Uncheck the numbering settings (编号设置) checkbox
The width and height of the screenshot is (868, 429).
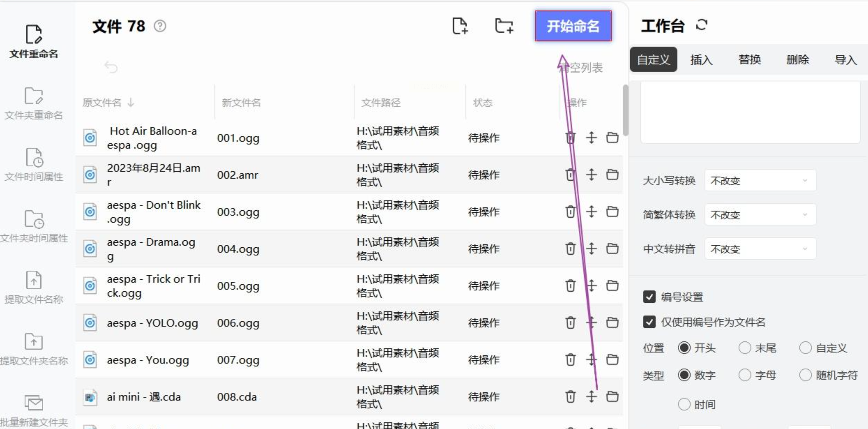tap(649, 297)
